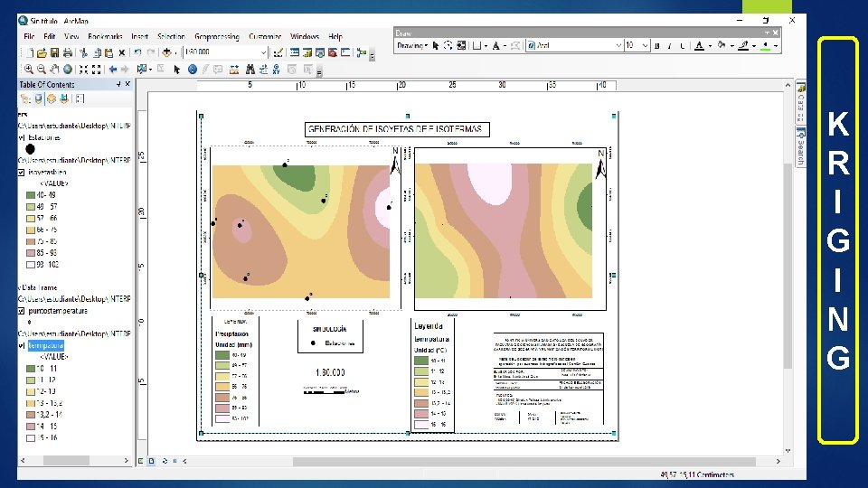Image resolution: width=868 pixels, height=488 pixels.
Task: Click the 40-49 green legend swatch
Action: pos(29,195)
